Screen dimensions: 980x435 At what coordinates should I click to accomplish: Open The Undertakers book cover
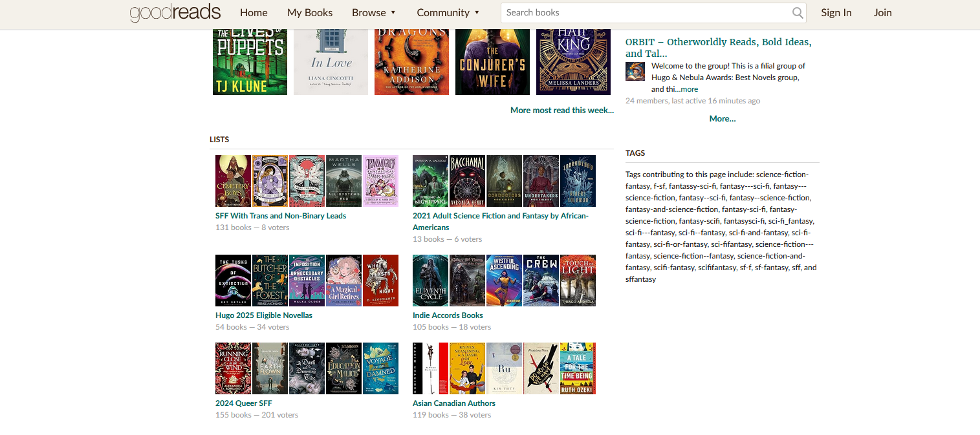pyautogui.click(x=541, y=181)
